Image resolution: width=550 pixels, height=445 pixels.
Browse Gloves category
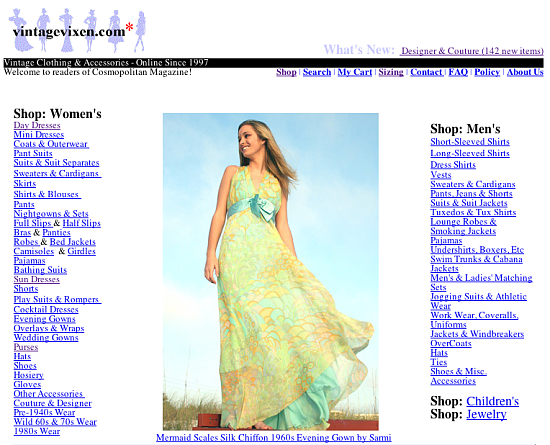coord(27,384)
